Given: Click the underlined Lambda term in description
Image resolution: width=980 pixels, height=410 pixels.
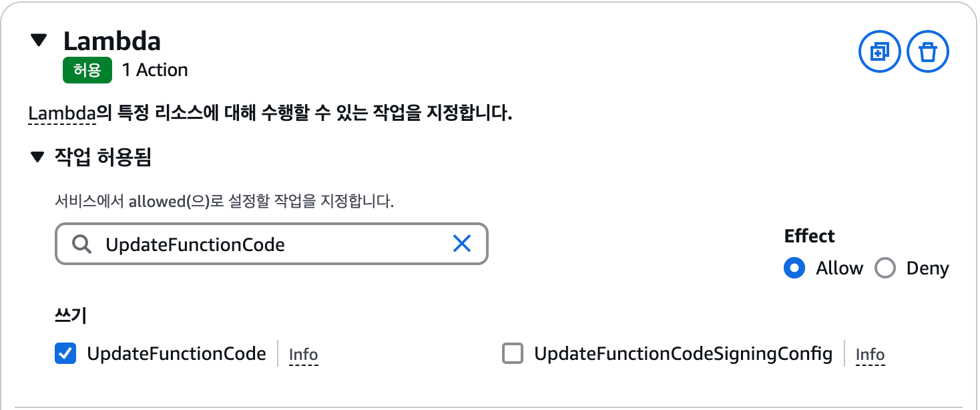Looking at the screenshot, I should [x=62, y=114].
